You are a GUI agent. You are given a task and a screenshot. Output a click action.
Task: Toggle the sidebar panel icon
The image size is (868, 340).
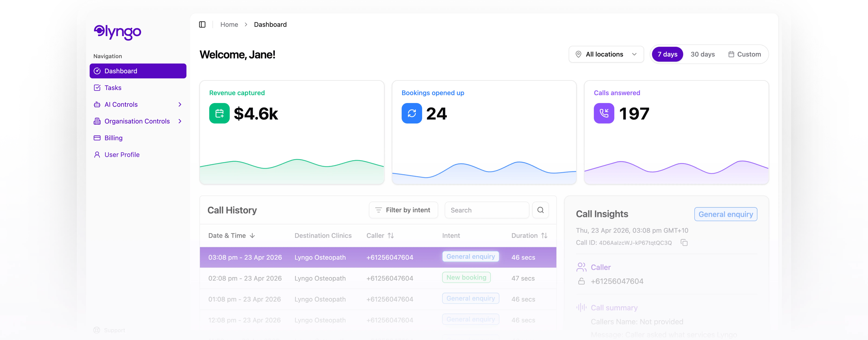pos(202,25)
